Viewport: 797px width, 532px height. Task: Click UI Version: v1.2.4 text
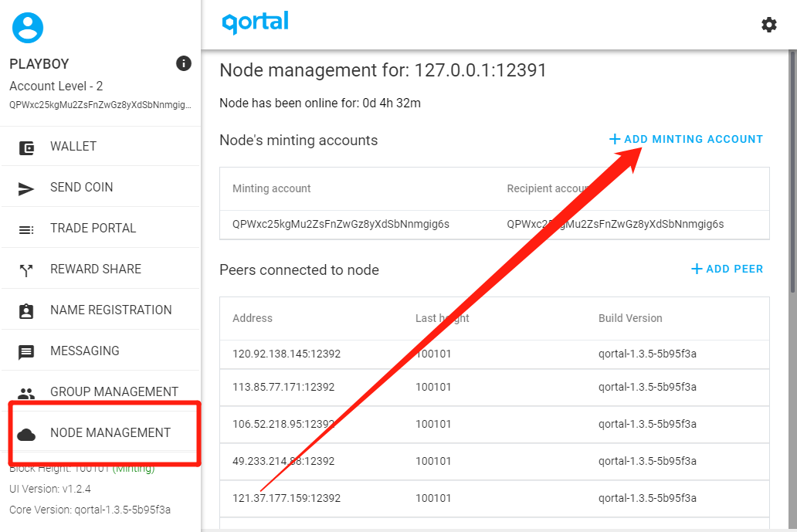click(49, 489)
